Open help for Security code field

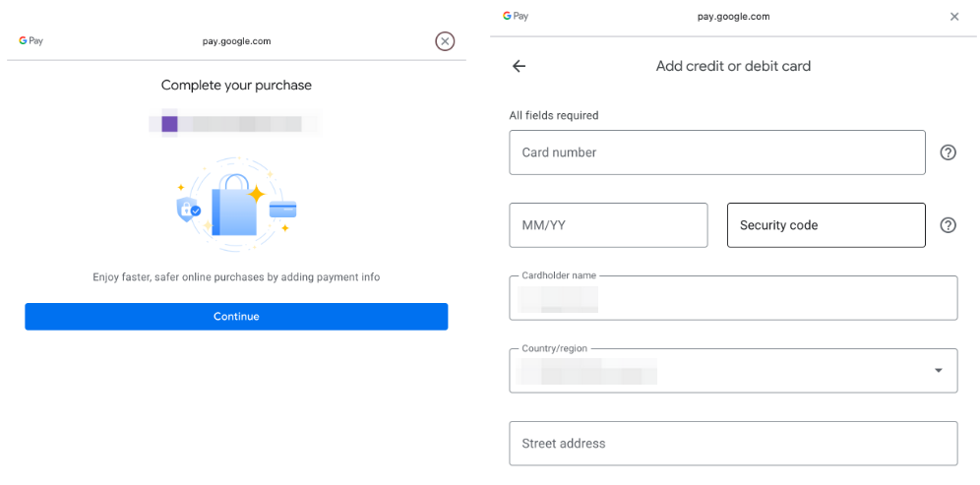(948, 225)
